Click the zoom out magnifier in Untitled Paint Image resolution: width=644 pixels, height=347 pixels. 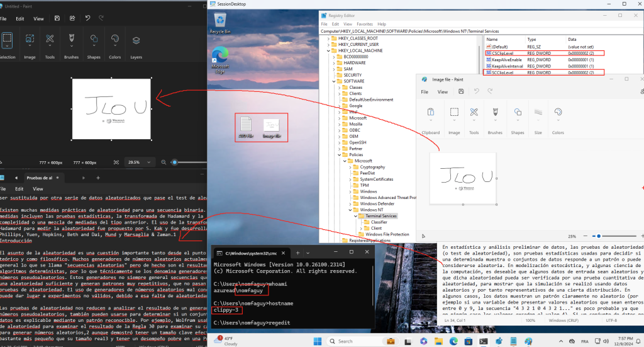click(164, 162)
